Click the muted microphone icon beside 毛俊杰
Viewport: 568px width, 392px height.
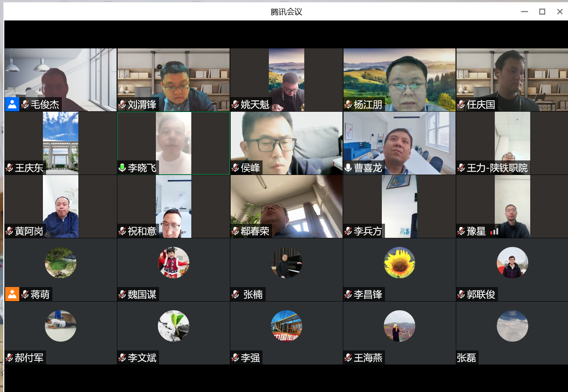(x=25, y=105)
